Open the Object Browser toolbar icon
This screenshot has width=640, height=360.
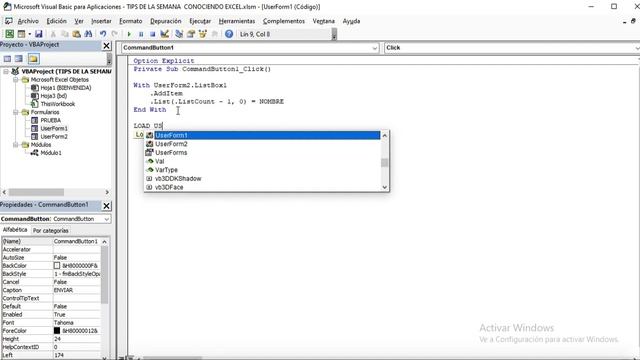pyautogui.click(x=202, y=34)
